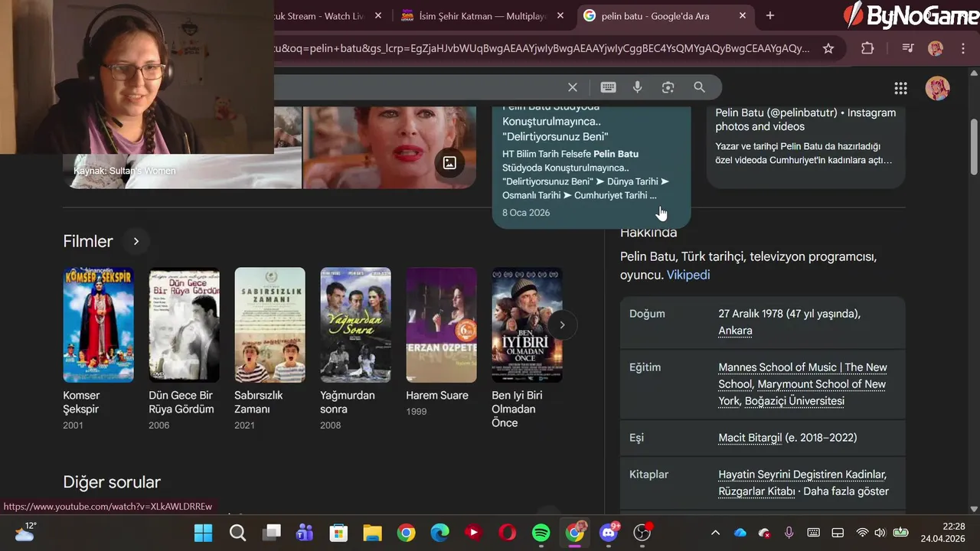
Task: Open the on-screen keyboard input tool
Action: (608, 87)
